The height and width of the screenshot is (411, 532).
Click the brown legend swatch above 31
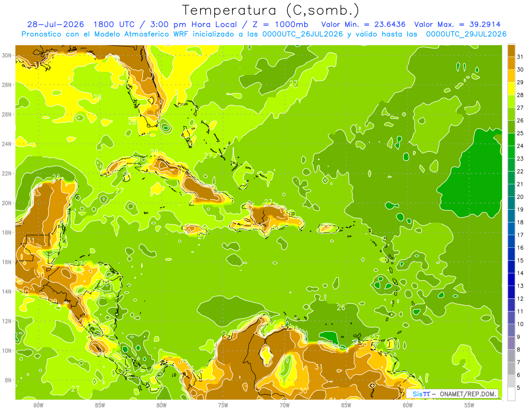tap(511, 51)
